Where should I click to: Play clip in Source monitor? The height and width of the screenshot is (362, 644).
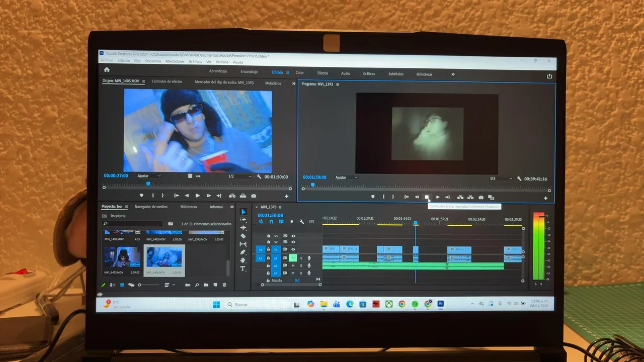click(198, 196)
